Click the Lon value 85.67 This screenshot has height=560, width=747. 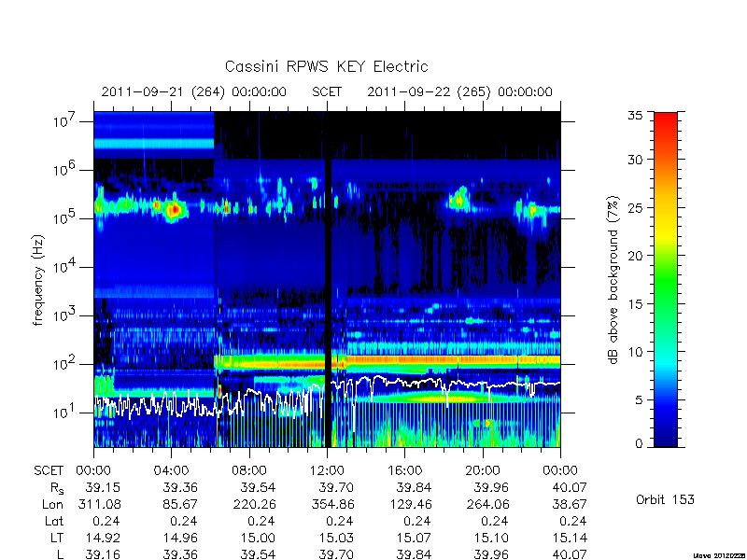(x=180, y=504)
